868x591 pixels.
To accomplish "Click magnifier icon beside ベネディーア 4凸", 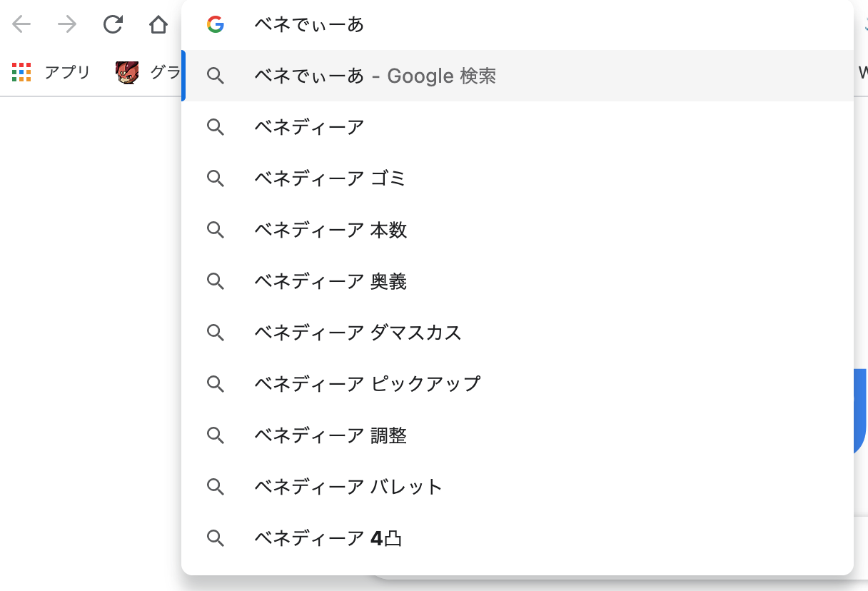I will coord(216,538).
